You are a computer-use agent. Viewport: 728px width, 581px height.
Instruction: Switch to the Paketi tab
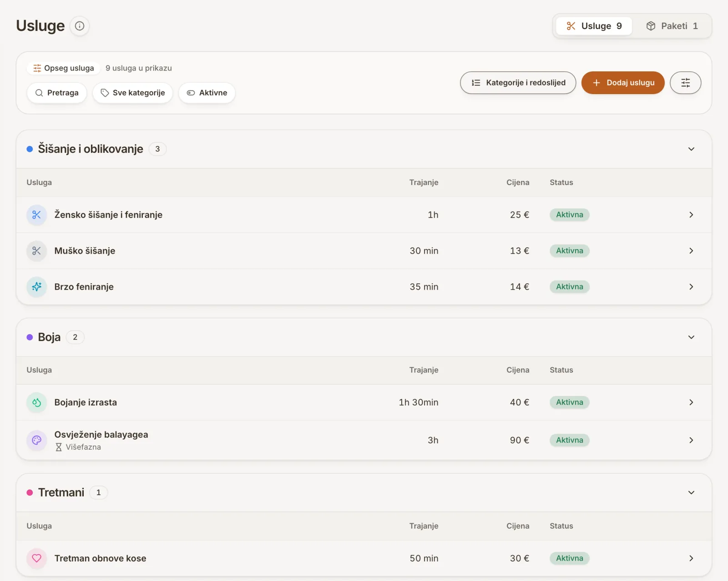pyautogui.click(x=672, y=26)
